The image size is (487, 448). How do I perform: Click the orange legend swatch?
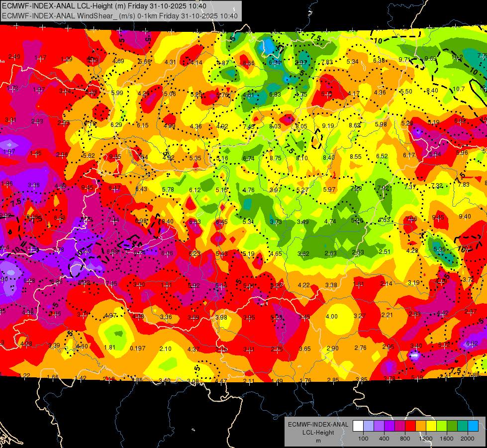(x=421, y=426)
